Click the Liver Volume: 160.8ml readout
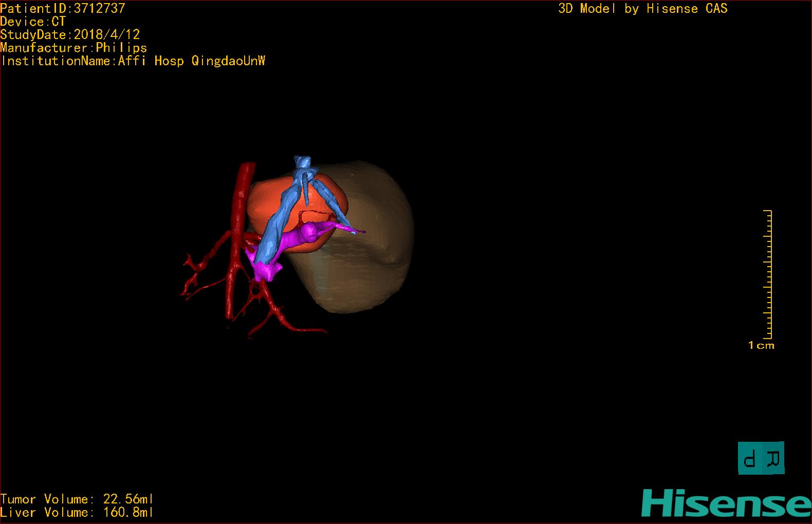 (77, 513)
